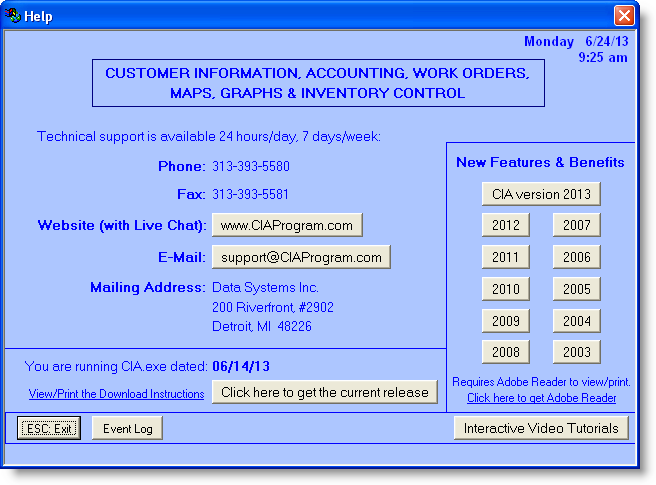Viewport: 656px width, 485px height.
Task: View new features for 2008
Action: click(505, 352)
